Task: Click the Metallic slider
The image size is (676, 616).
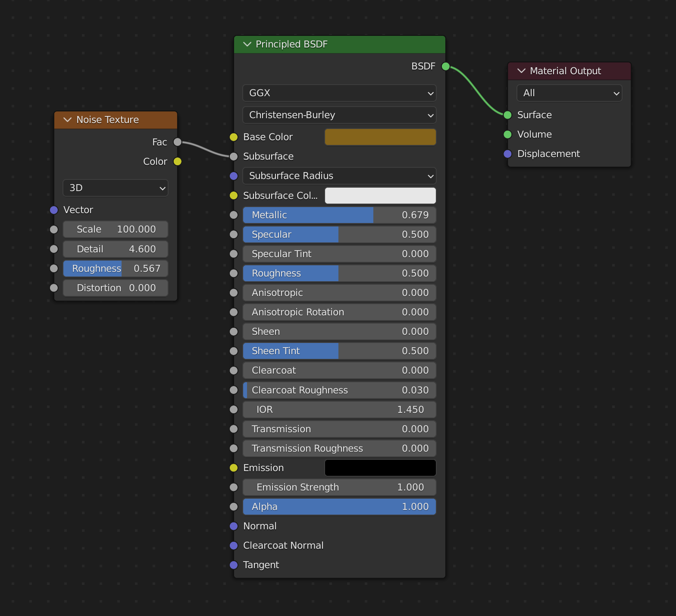Action: [339, 215]
